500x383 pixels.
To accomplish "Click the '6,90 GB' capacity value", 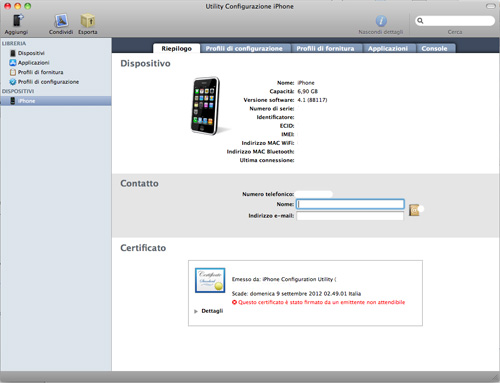I will coord(307,91).
